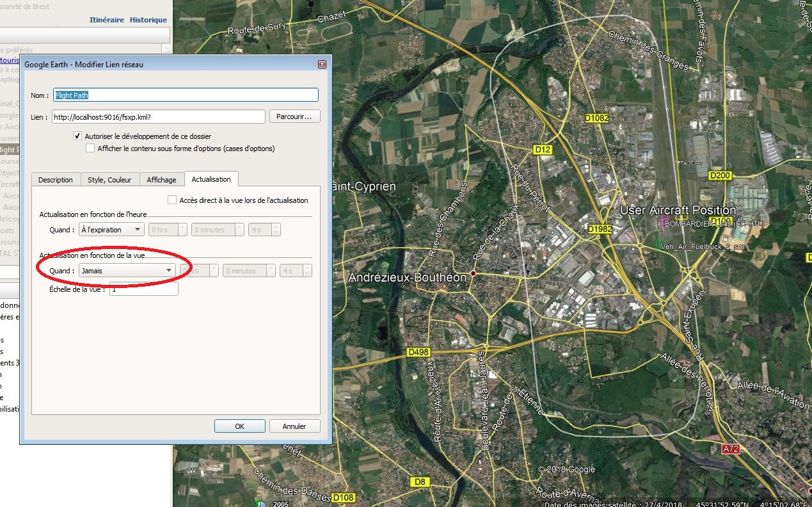Viewport: 812px width, 507px height.
Task: Click the Parcourir... button
Action: [x=294, y=117]
